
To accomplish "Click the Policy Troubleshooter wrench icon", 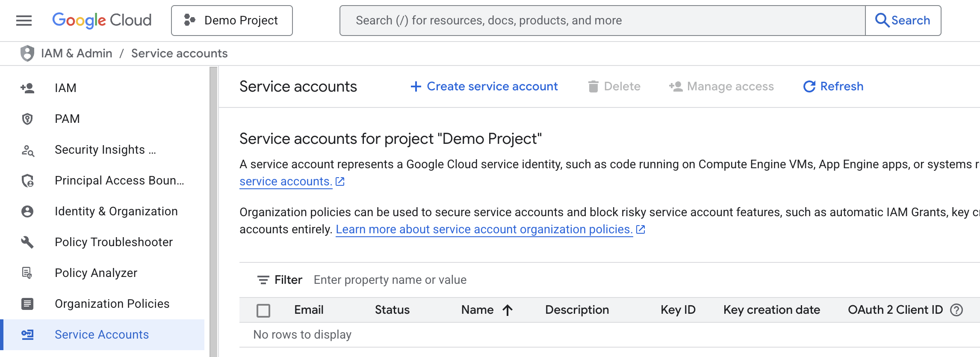I will [27, 242].
